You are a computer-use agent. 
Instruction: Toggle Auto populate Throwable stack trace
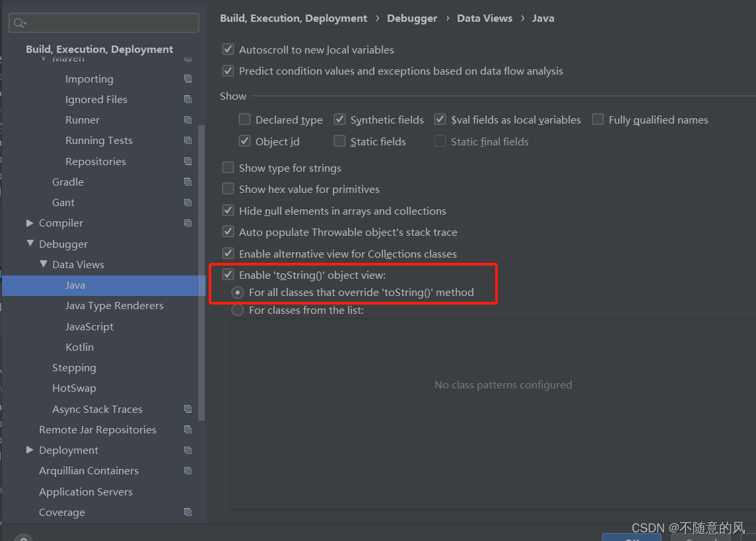coord(228,231)
